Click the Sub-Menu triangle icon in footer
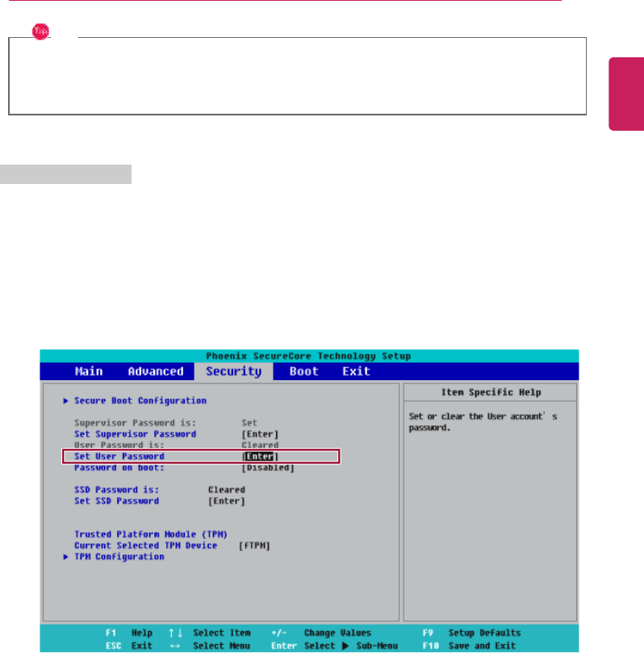 point(345,646)
